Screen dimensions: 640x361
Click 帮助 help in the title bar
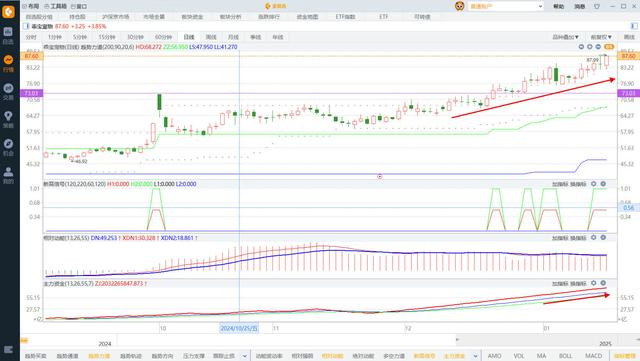point(558,7)
